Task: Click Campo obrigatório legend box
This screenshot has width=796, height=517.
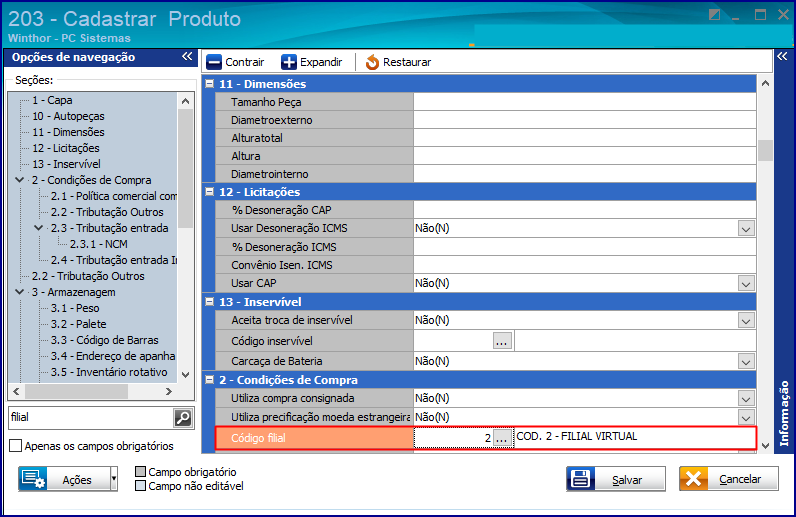Action: click(x=141, y=472)
